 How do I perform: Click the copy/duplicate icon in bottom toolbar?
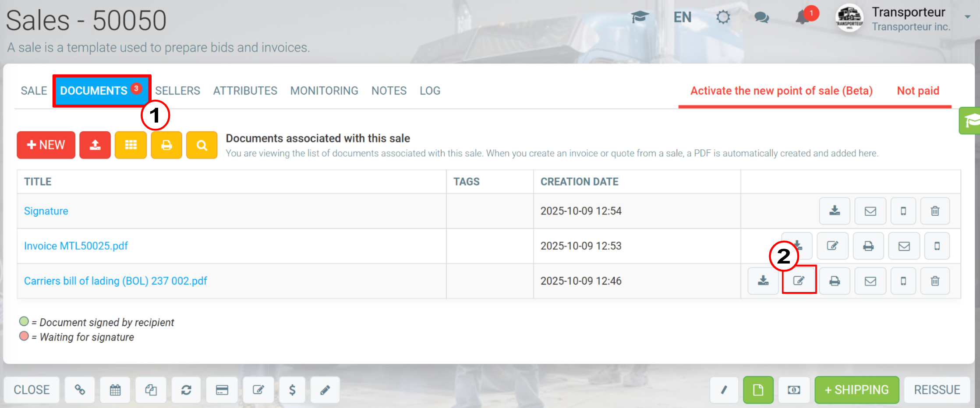[151, 390]
